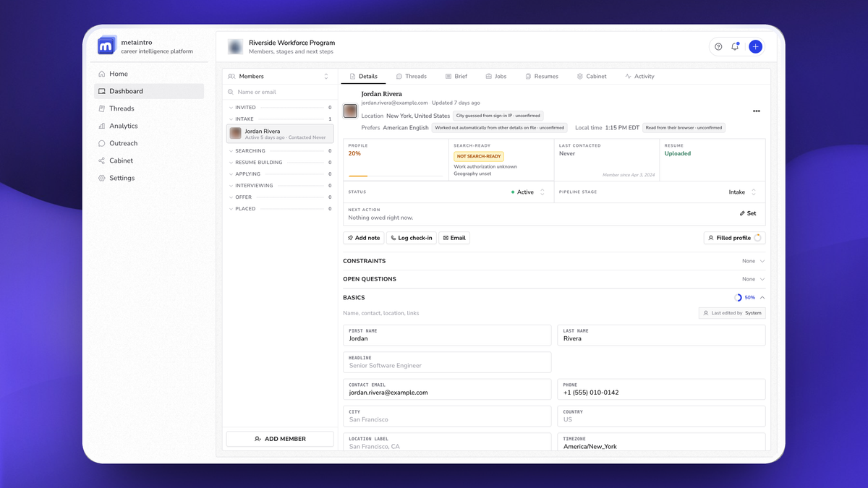Click the Analytics bar chart icon
868x488 pixels.
[x=102, y=126]
